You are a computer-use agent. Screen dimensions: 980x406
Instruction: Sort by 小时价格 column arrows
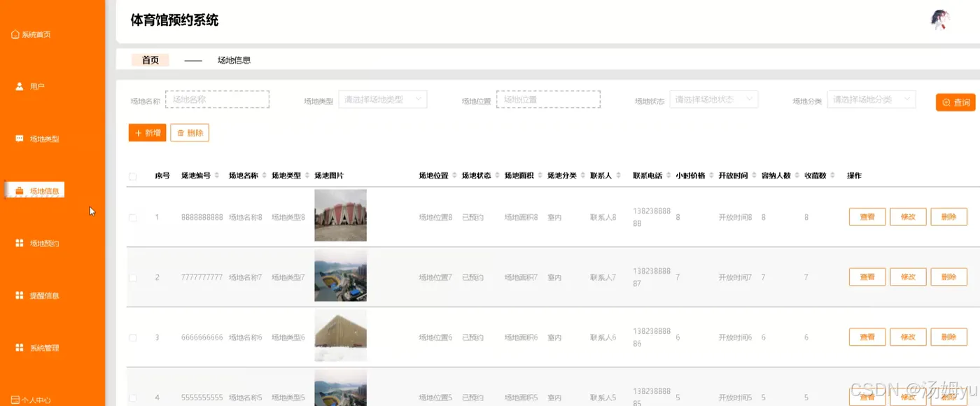click(712, 176)
